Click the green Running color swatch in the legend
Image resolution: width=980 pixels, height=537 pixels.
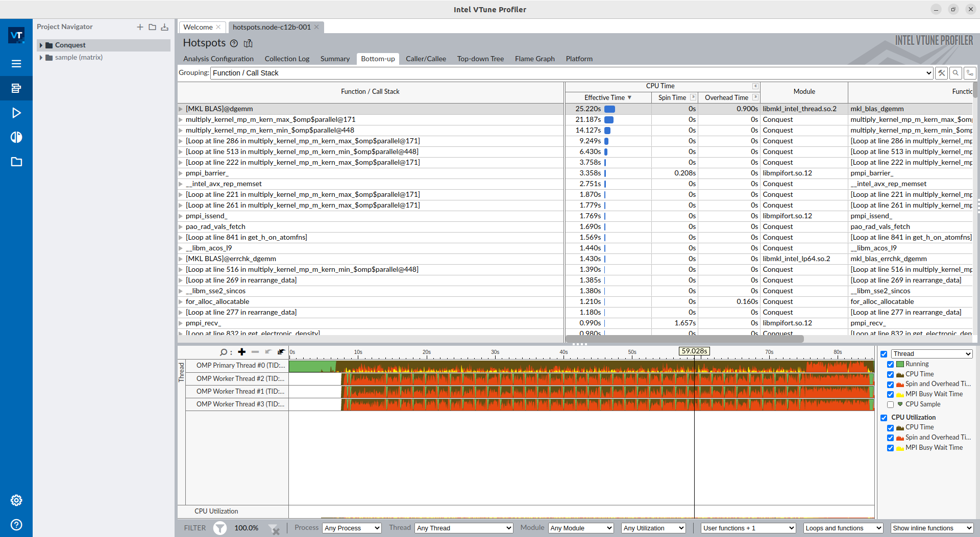tap(900, 364)
